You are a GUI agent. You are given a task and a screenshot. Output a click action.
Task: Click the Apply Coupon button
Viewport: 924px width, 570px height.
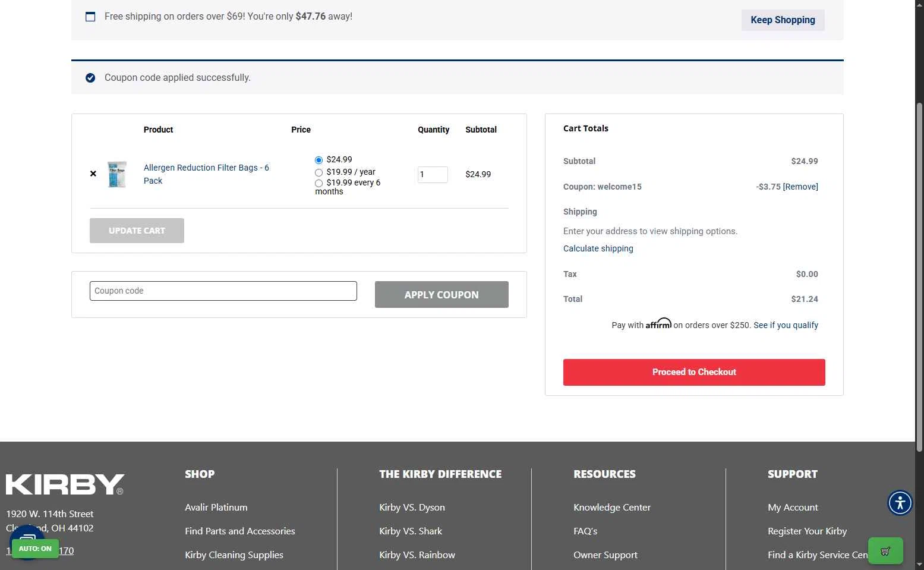pos(441,295)
